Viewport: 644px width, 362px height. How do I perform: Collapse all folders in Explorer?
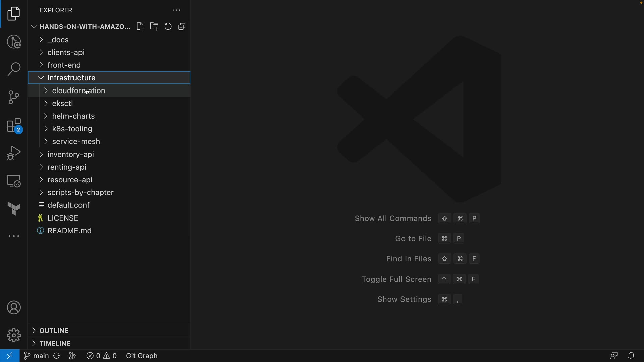(x=182, y=27)
